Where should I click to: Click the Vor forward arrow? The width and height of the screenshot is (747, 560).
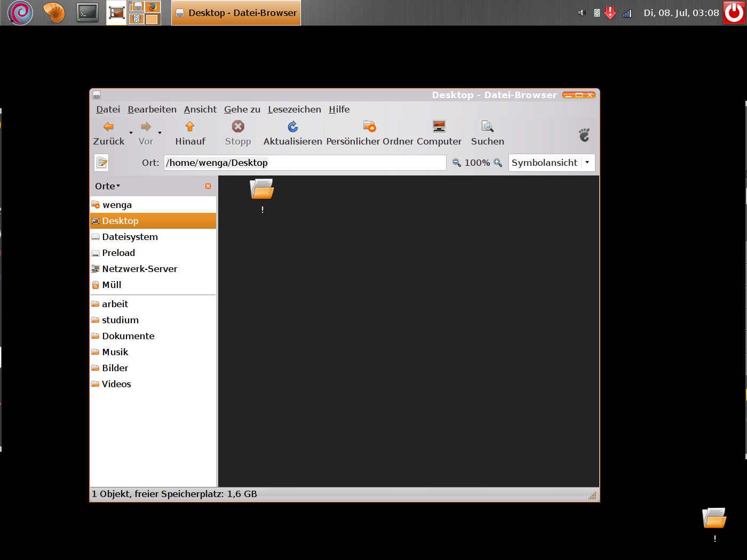tap(146, 133)
